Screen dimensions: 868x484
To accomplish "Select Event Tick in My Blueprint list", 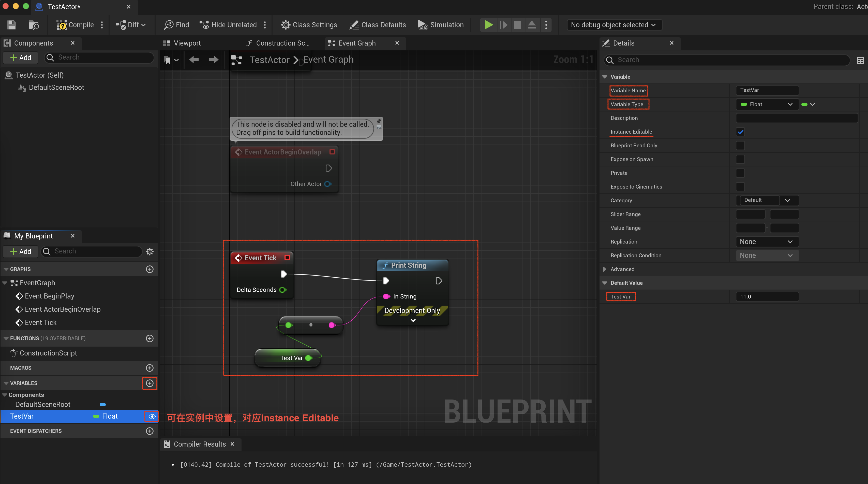I will click(41, 322).
